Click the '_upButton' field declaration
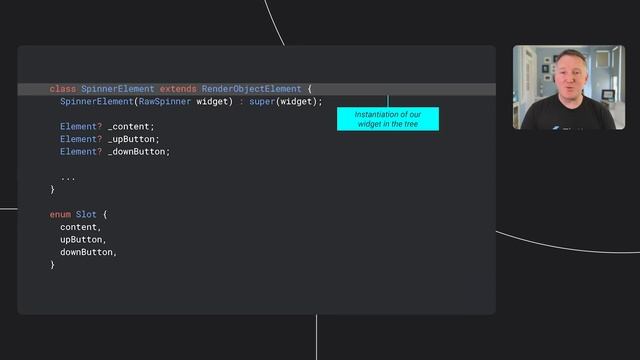 click(110, 139)
